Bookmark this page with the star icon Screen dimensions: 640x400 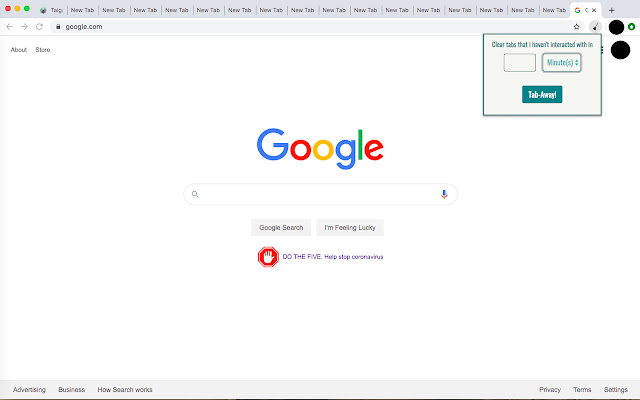click(x=576, y=27)
